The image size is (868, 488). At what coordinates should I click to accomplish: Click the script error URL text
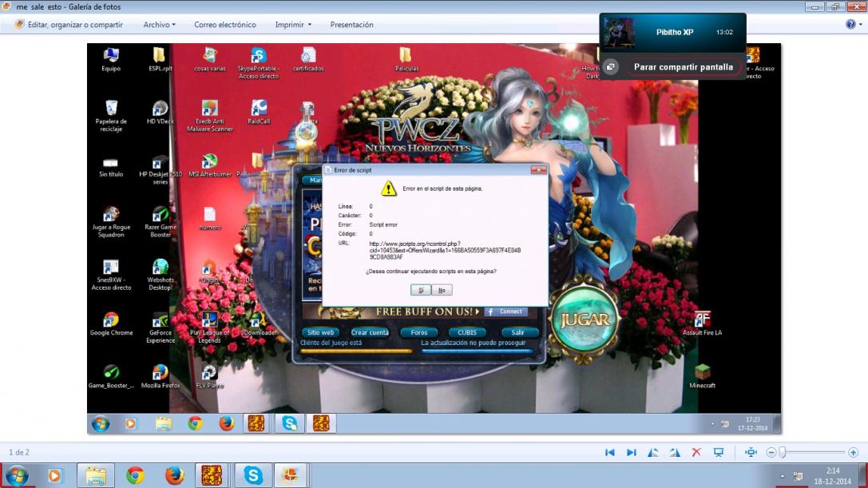pos(445,250)
